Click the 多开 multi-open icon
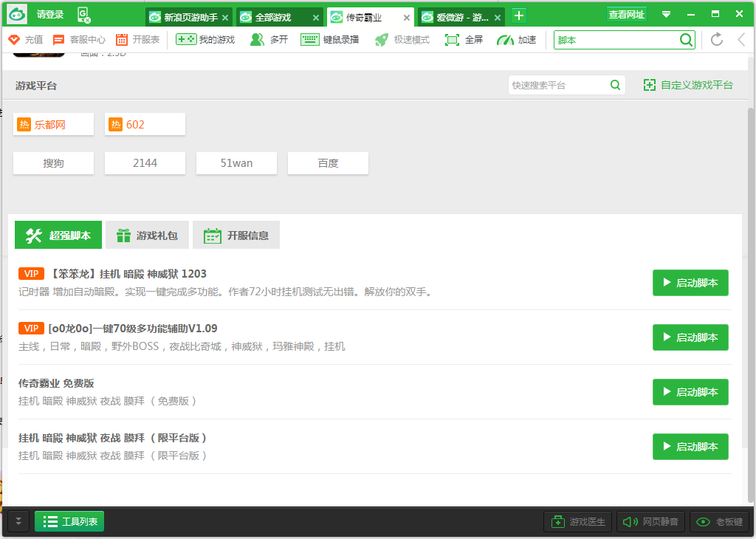This screenshot has width=756, height=539. click(269, 40)
